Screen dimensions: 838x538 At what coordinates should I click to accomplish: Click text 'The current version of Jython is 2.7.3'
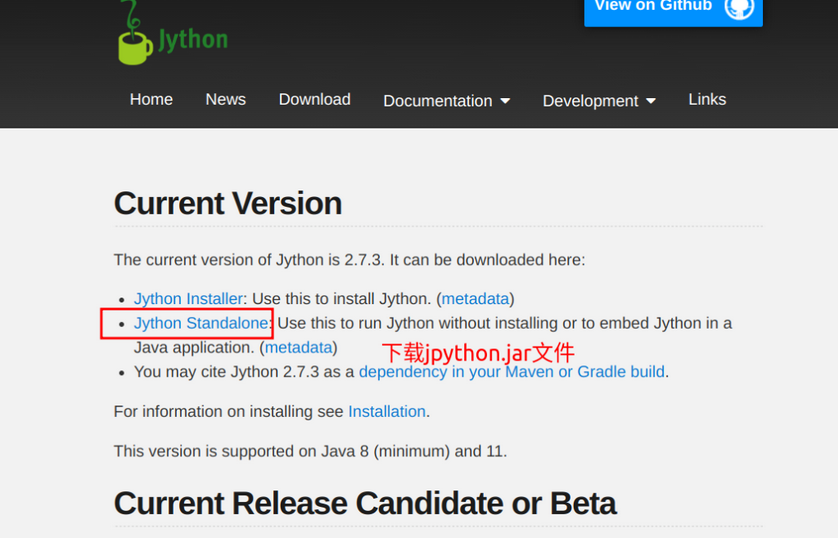pyautogui.click(x=249, y=260)
